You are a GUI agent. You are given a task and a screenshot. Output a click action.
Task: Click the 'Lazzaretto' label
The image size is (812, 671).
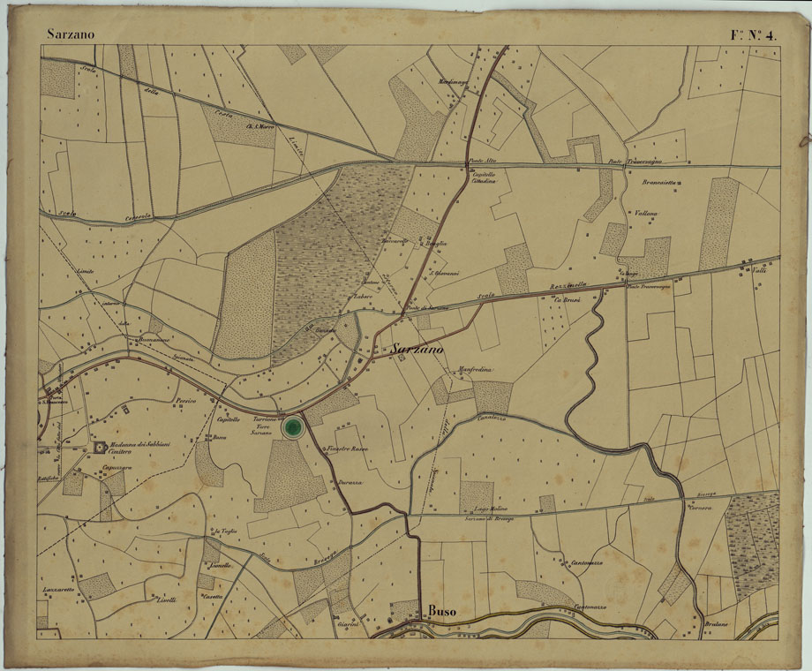click(x=57, y=589)
